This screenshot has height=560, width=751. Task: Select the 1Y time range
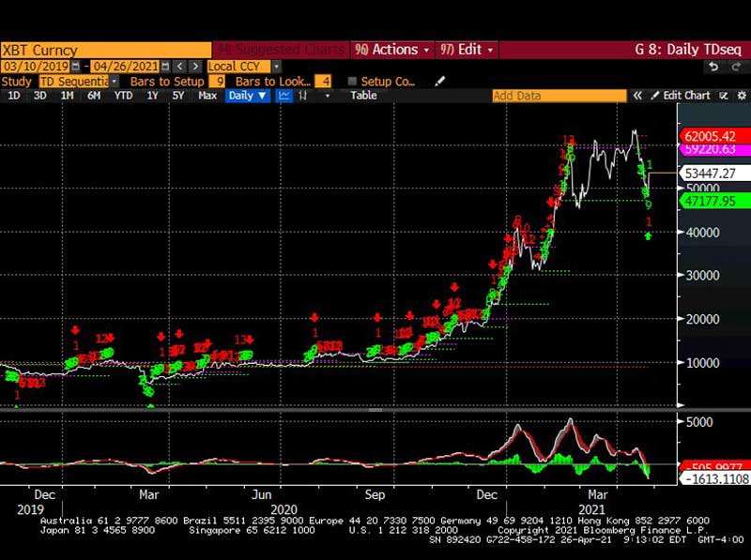152,96
